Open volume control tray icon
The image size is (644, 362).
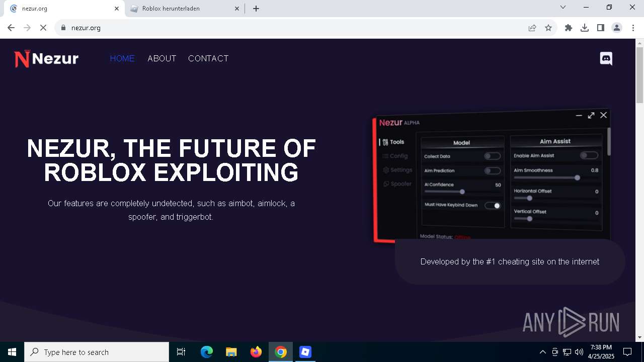click(579, 352)
